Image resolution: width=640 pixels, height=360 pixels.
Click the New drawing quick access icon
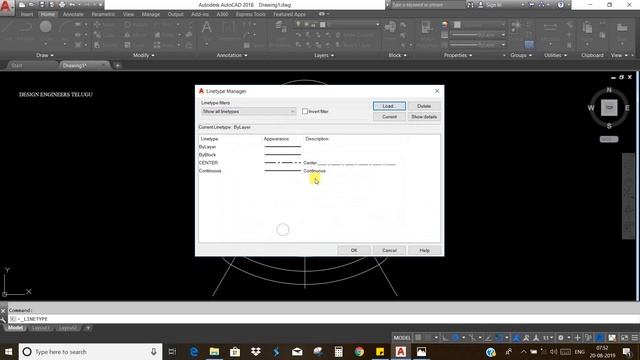pyautogui.click(x=22, y=5)
